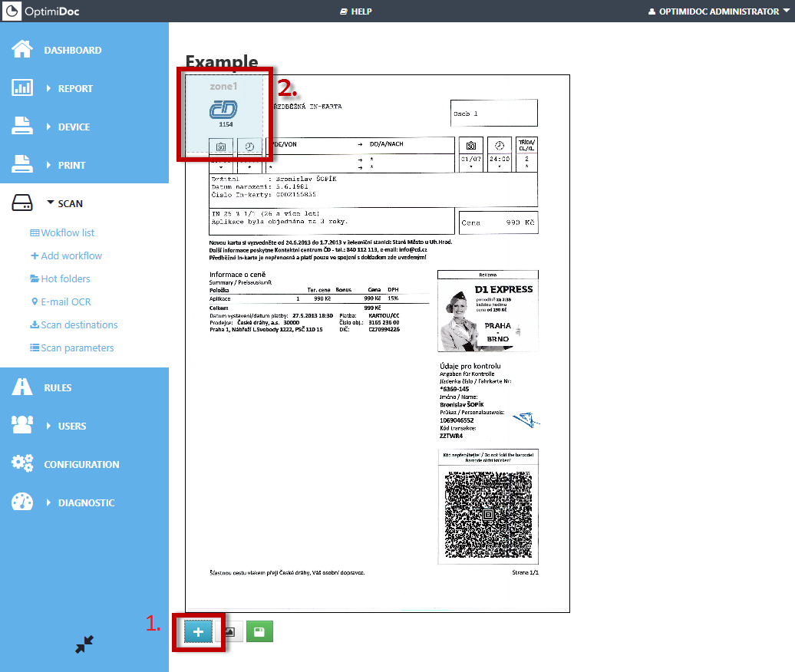Expand the Users menu section
This screenshot has width=795, height=672.
click(x=71, y=426)
